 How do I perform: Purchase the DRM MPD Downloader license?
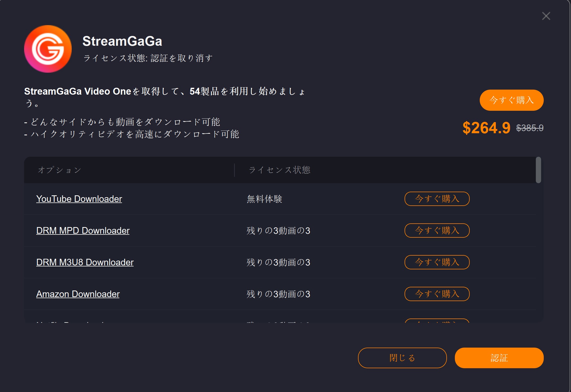point(437,231)
